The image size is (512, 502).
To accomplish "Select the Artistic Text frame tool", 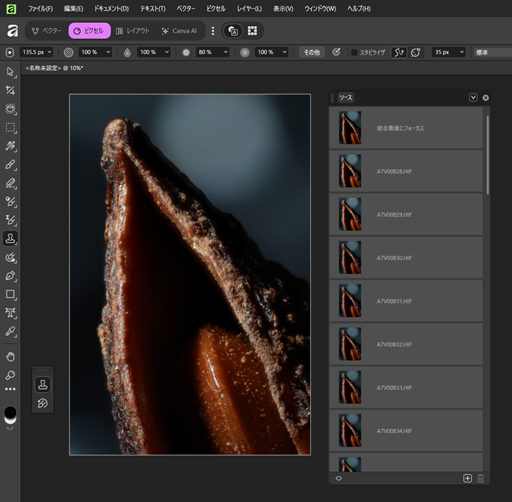I will tap(10, 313).
